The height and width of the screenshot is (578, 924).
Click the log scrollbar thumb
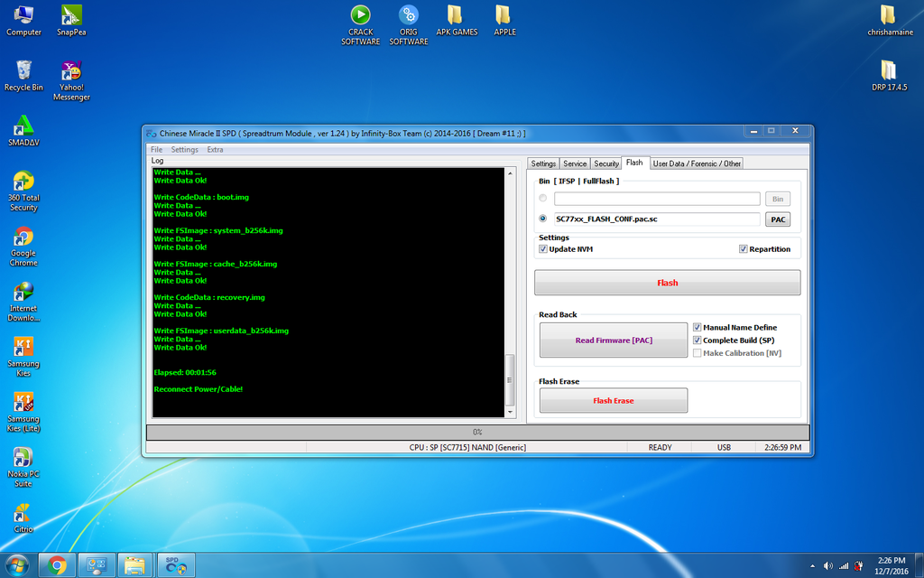(511, 380)
